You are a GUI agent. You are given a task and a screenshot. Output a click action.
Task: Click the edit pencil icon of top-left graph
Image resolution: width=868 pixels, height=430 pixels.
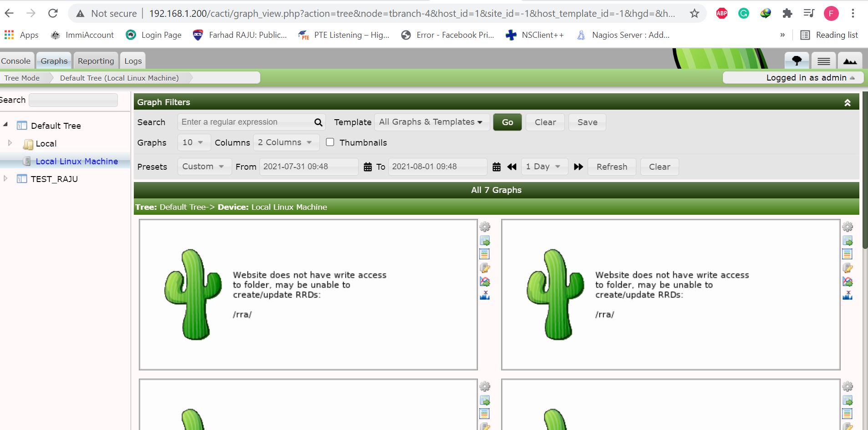485,268
